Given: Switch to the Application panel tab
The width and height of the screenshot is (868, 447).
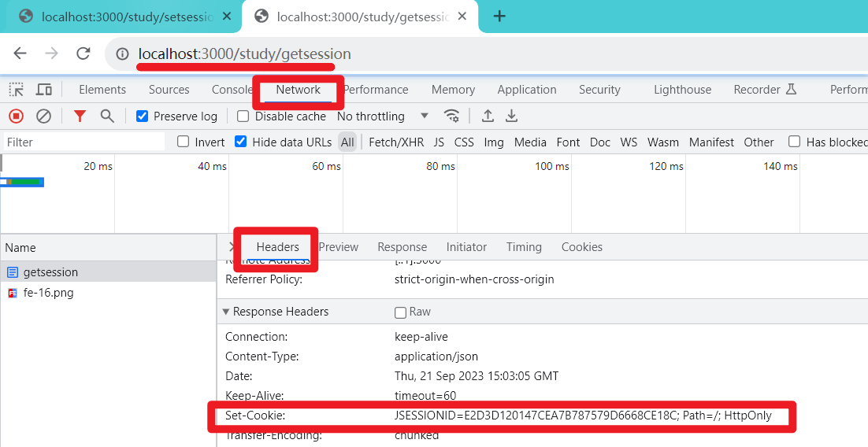Looking at the screenshot, I should (527, 90).
